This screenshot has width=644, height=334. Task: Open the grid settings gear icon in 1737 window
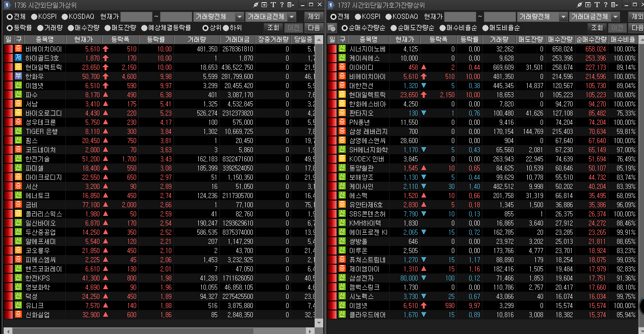click(x=332, y=28)
